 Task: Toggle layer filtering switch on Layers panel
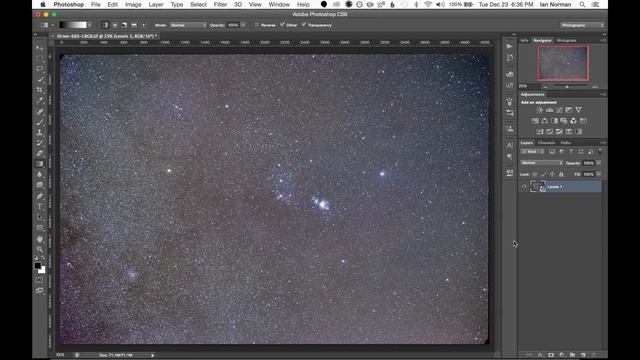click(600, 151)
